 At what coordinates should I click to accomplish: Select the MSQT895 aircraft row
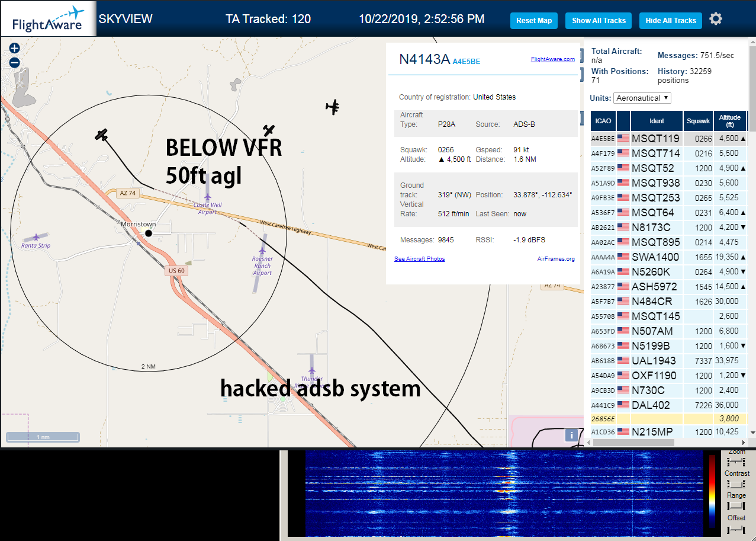tap(669, 242)
